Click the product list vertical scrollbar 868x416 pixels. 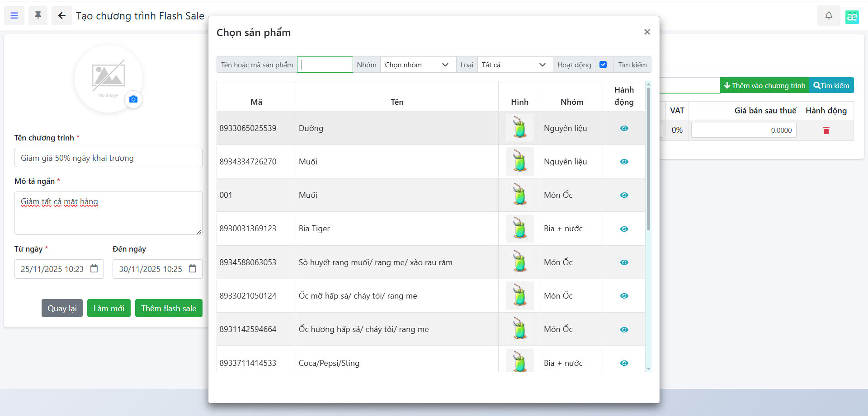click(648, 158)
